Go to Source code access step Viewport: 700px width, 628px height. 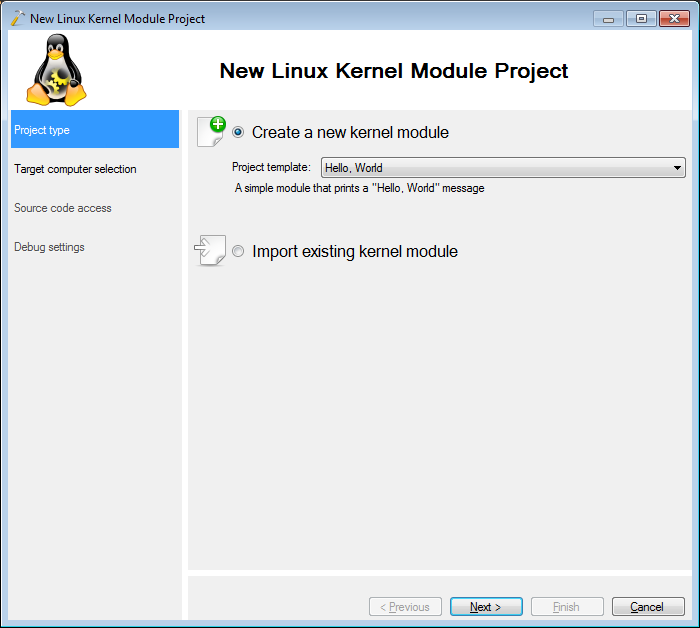[x=62, y=208]
